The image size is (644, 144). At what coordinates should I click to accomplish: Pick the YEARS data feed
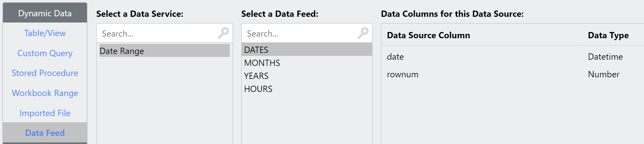[307, 76]
